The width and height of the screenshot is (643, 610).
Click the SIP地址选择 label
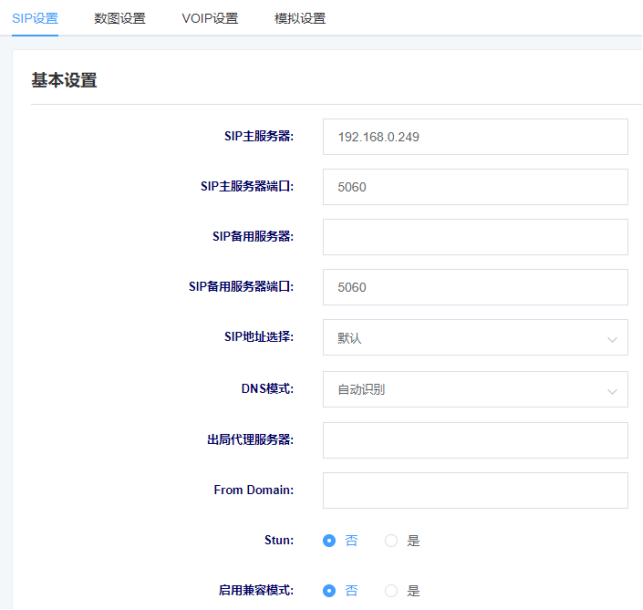click(x=259, y=337)
